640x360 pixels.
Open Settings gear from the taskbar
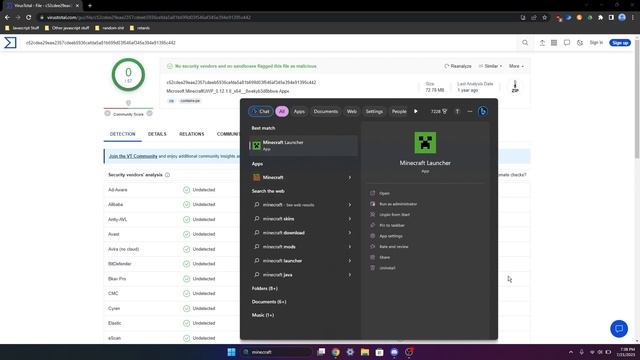pos(350,352)
